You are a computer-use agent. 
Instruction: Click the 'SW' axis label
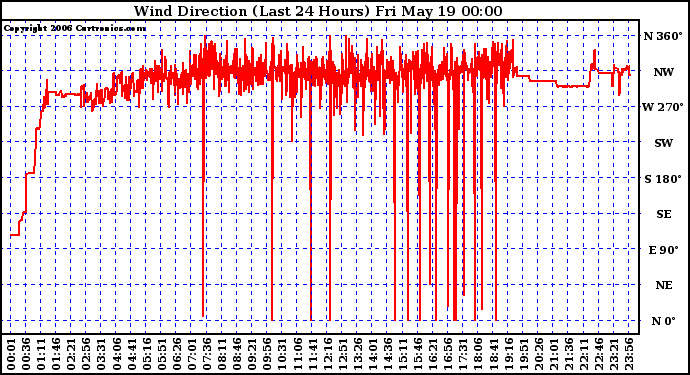pyautogui.click(x=664, y=143)
